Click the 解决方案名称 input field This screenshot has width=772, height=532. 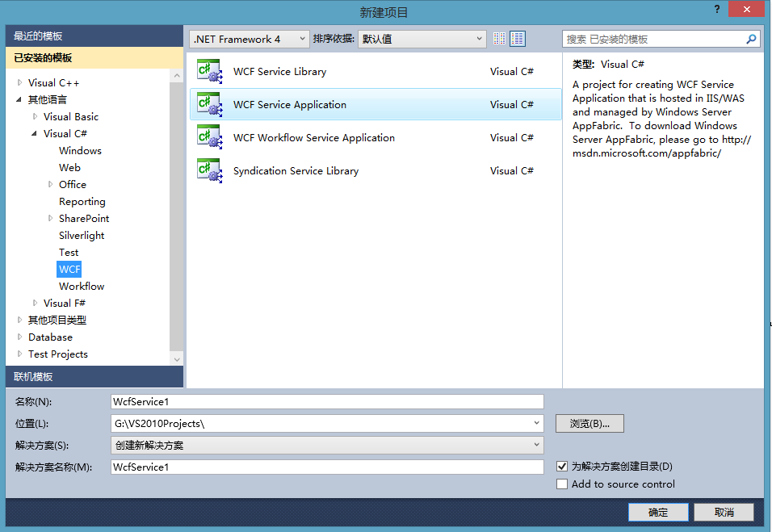pos(327,467)
